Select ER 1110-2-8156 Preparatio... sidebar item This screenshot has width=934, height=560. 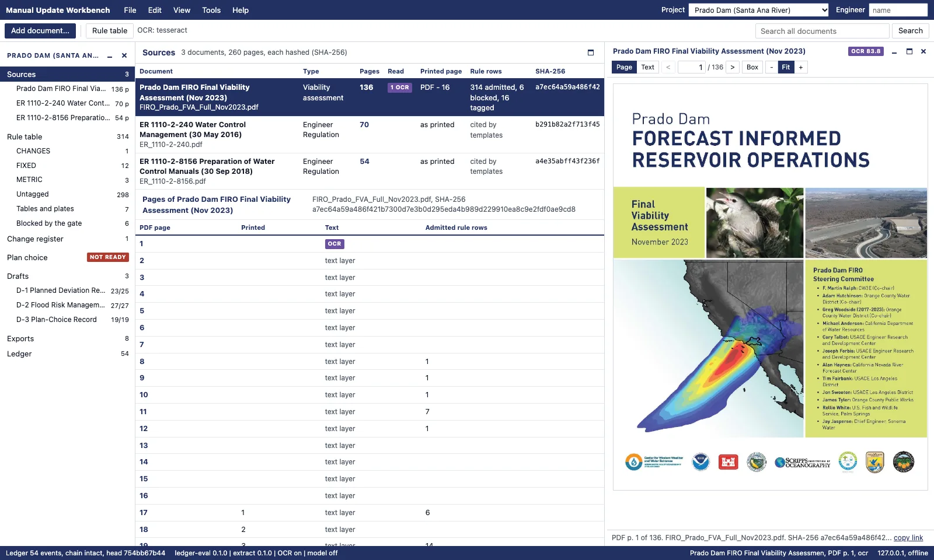tap(68, 118)
